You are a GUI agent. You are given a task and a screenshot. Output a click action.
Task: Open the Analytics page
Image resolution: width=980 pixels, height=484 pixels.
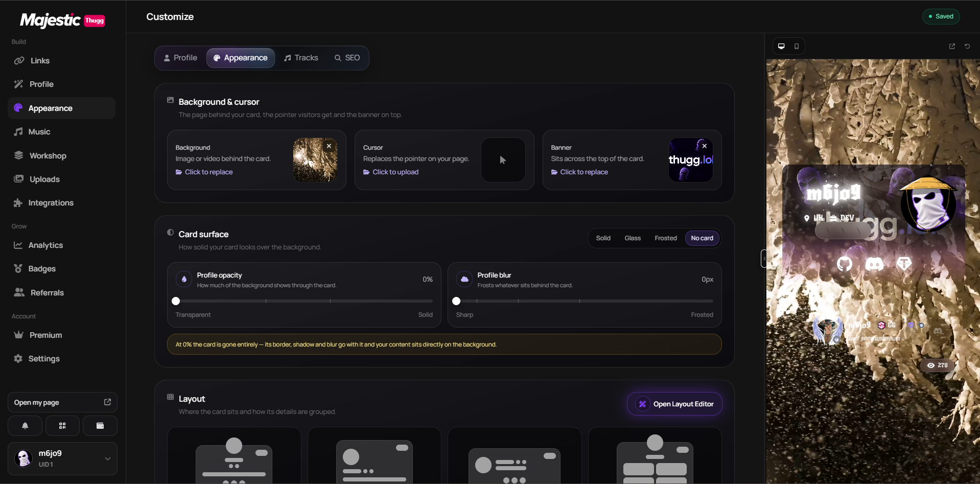point(61,245)
